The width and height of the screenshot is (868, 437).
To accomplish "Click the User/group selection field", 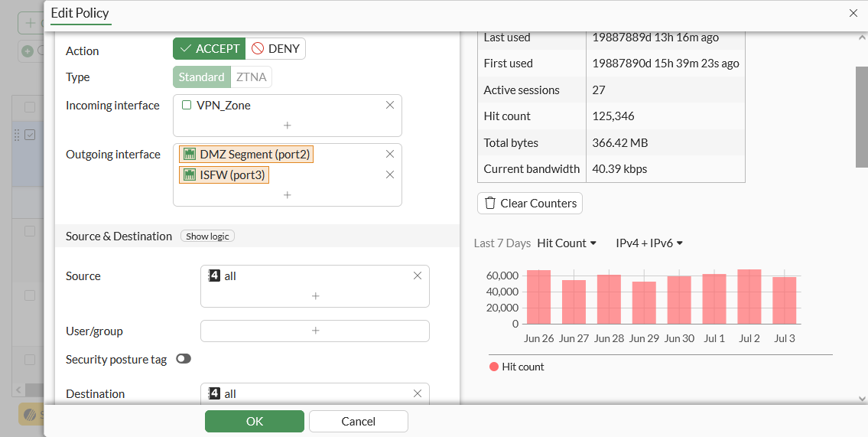I will coord(315,331).
